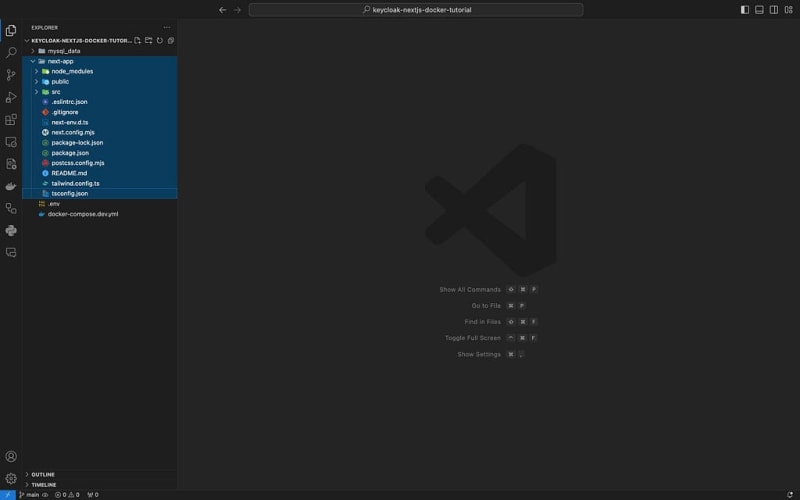Open the Python view in activity bar
800x500 pixels.
[x=11, y=231]
